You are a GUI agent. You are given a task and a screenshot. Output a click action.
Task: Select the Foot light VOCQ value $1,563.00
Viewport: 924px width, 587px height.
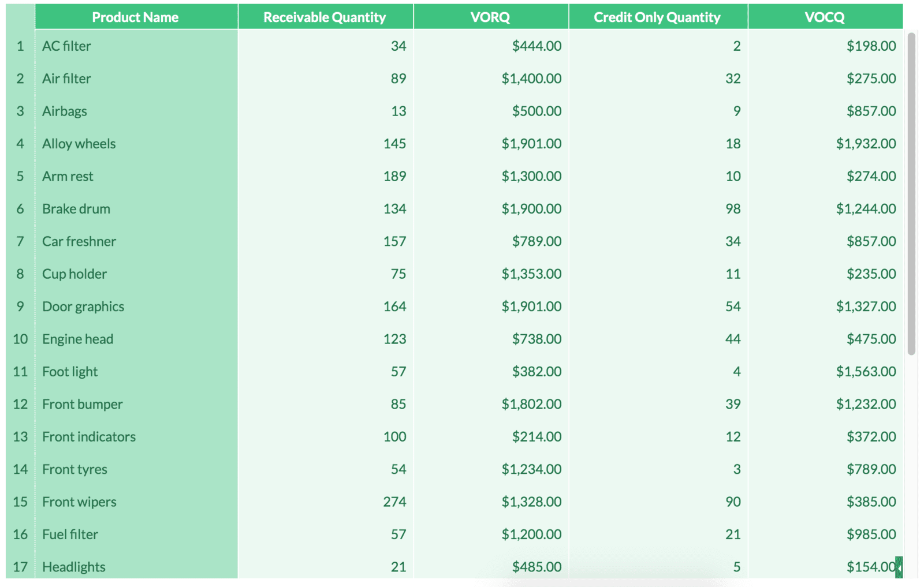pyautogui.click(x=866, y=372)
